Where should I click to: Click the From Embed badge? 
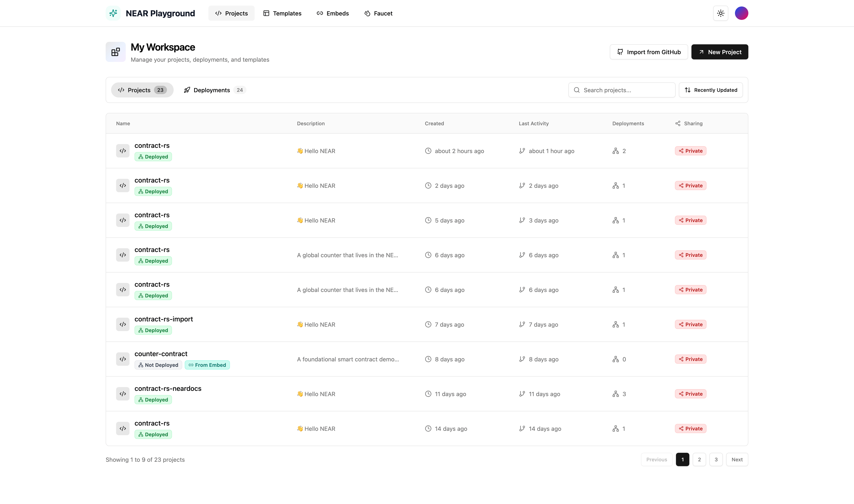click(x=207, y=365)
